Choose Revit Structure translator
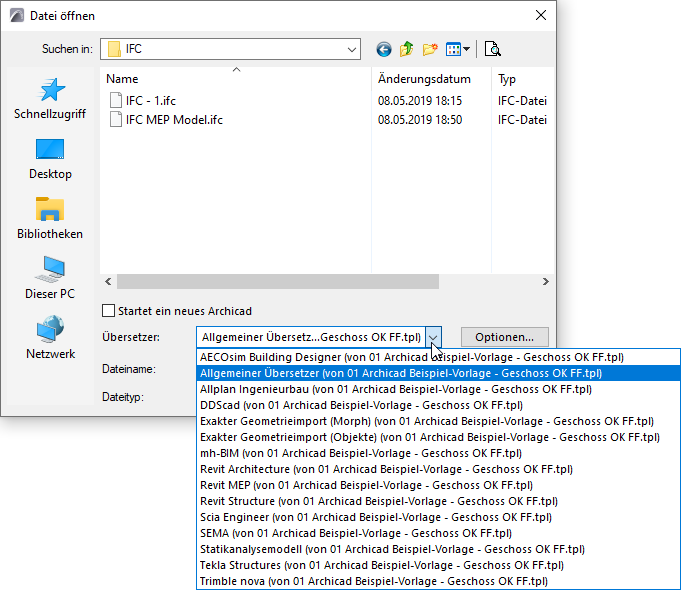681x590 pixels. click(x=438, y=501)
